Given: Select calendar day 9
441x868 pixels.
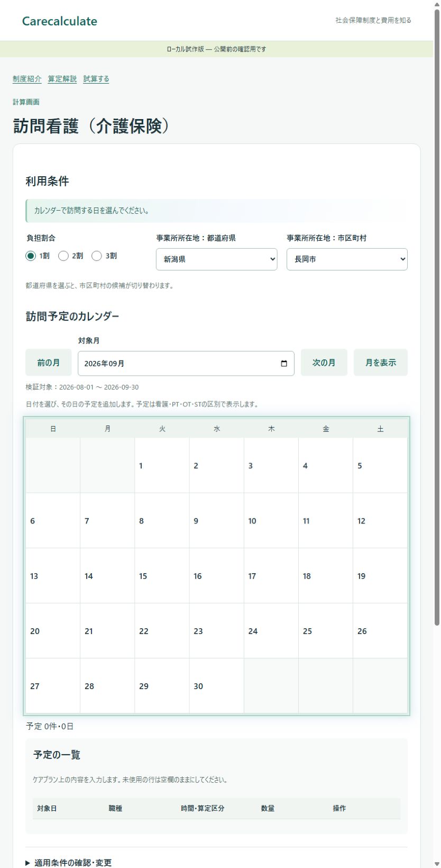Looking at the screenshot, I should tap(216, 520).
